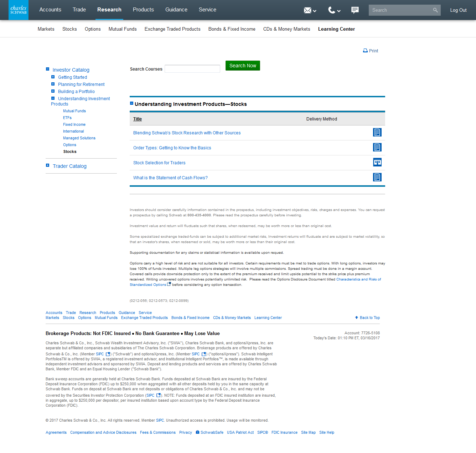Expand Building a Portfolio section
The image size is (476, 453).
pos(53,91)
